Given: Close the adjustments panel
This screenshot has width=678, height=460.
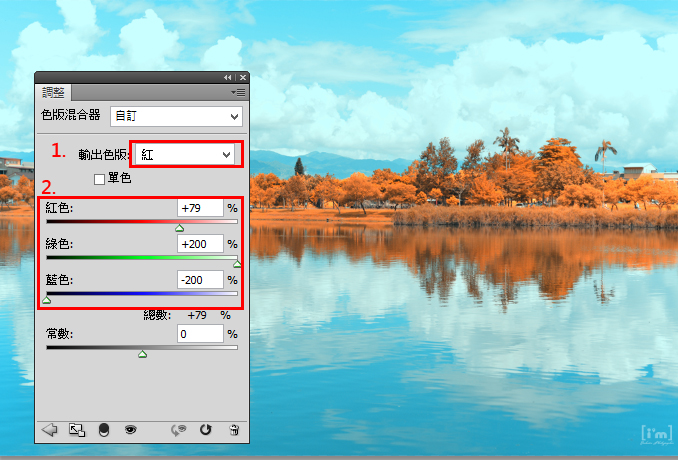Looking at the screenshot, I should pos(243,77).
